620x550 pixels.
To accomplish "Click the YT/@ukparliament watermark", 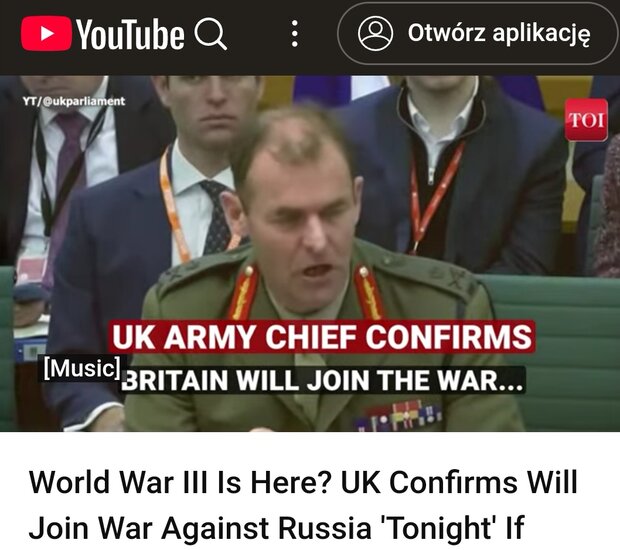I will point(74,101).
